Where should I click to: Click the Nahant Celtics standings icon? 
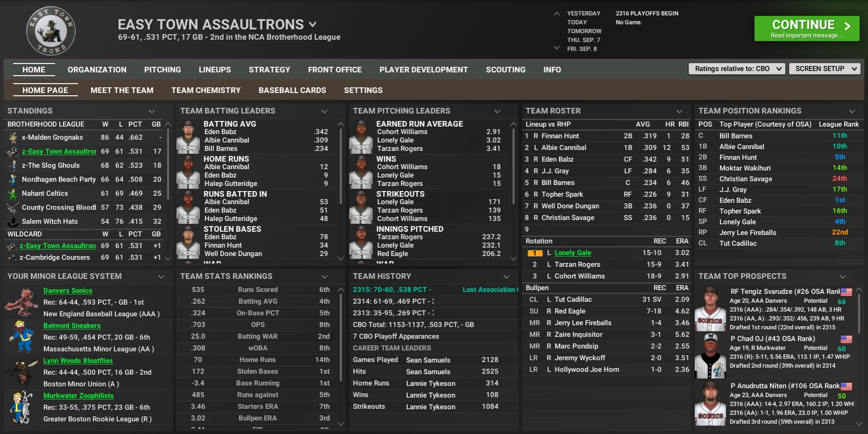(13, 193)
